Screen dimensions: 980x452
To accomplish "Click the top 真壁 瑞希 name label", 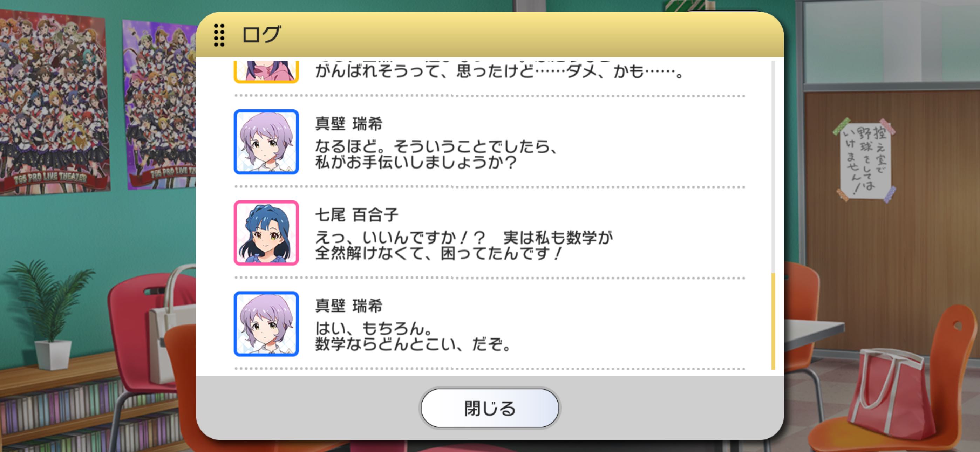I will point(348,124).
